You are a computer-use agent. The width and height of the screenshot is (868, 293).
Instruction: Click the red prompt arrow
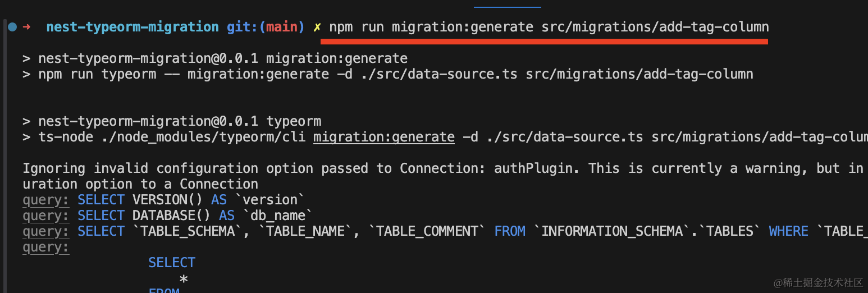(x=26, y=27)
